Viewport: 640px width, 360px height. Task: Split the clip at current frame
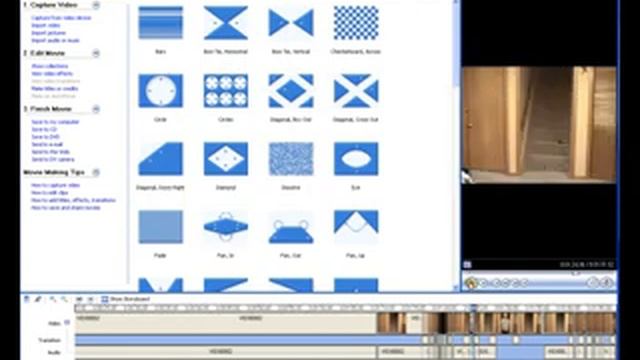[593, 282]
